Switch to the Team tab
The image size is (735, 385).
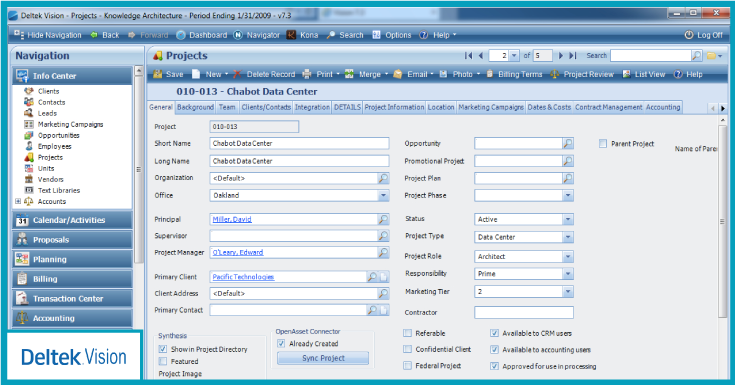pos(227,107)
